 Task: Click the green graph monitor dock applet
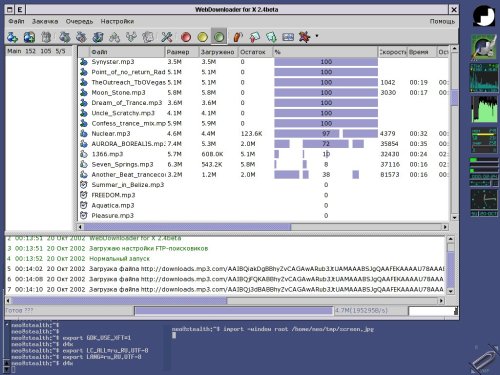click(484, 108)
